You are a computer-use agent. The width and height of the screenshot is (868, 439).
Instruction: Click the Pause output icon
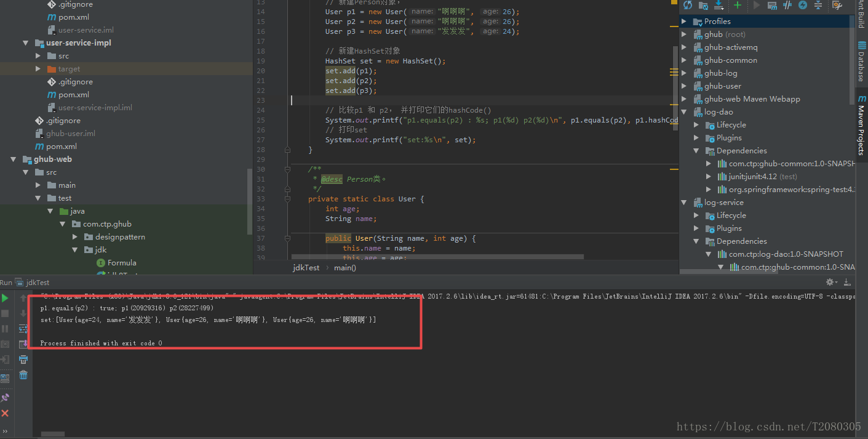(x=5, y=329)
